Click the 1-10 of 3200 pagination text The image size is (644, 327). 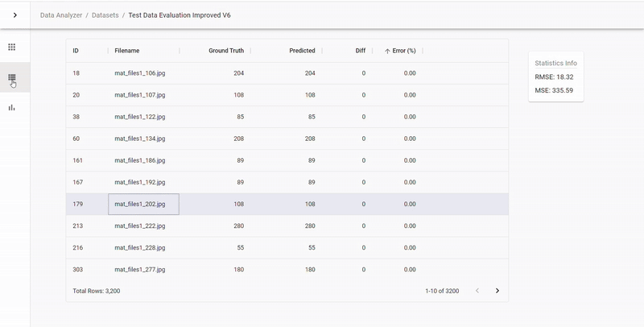(442, 291)
